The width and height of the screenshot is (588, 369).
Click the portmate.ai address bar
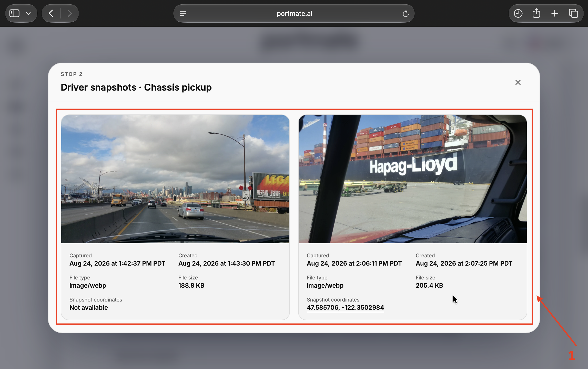[294, 13]
